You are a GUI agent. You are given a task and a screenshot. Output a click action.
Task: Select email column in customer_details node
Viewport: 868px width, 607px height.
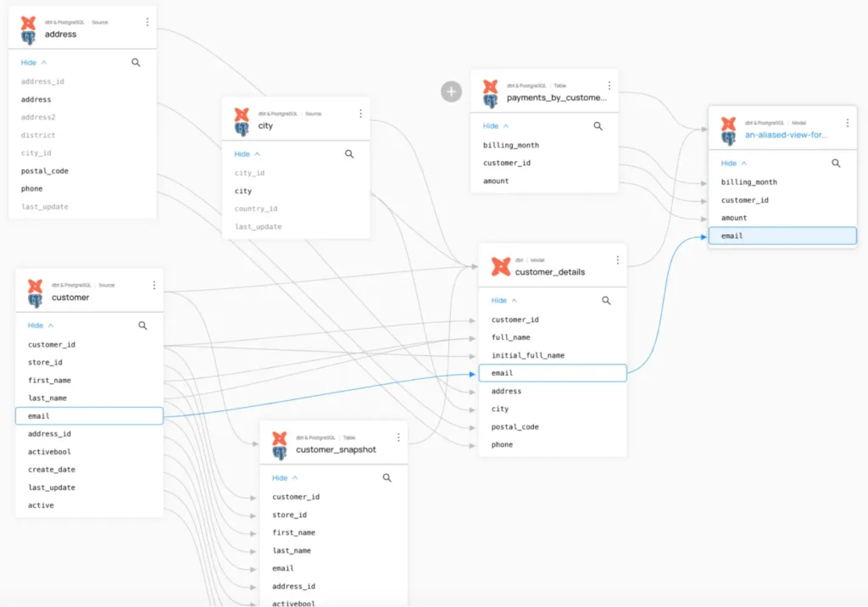coord(552,373)
